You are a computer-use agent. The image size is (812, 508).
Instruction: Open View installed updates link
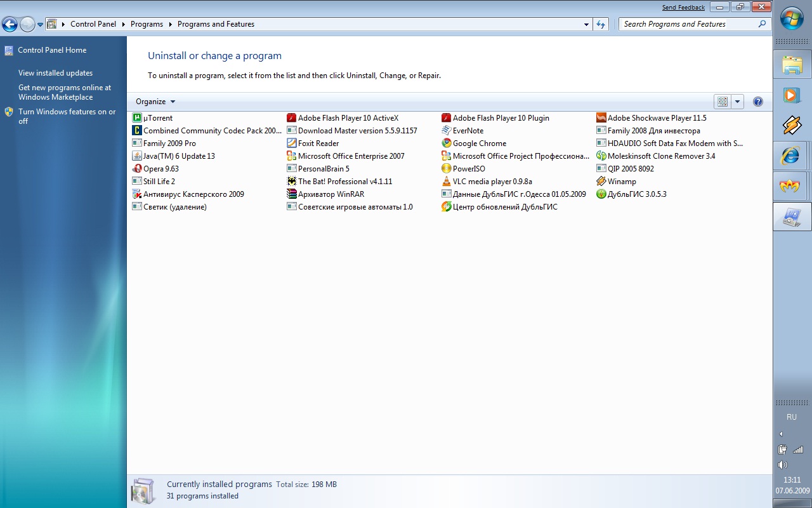pyautogui.click(x=55, y=73)
